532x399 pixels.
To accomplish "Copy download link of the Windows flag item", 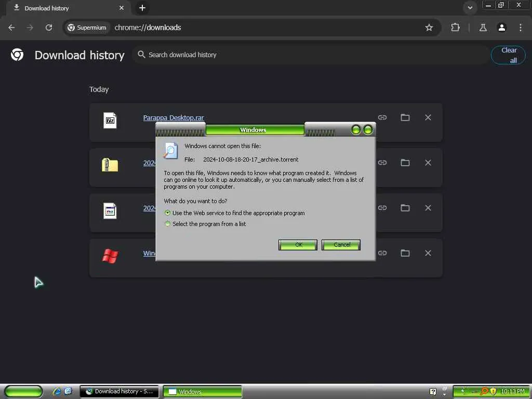I will tap(382, 253).
